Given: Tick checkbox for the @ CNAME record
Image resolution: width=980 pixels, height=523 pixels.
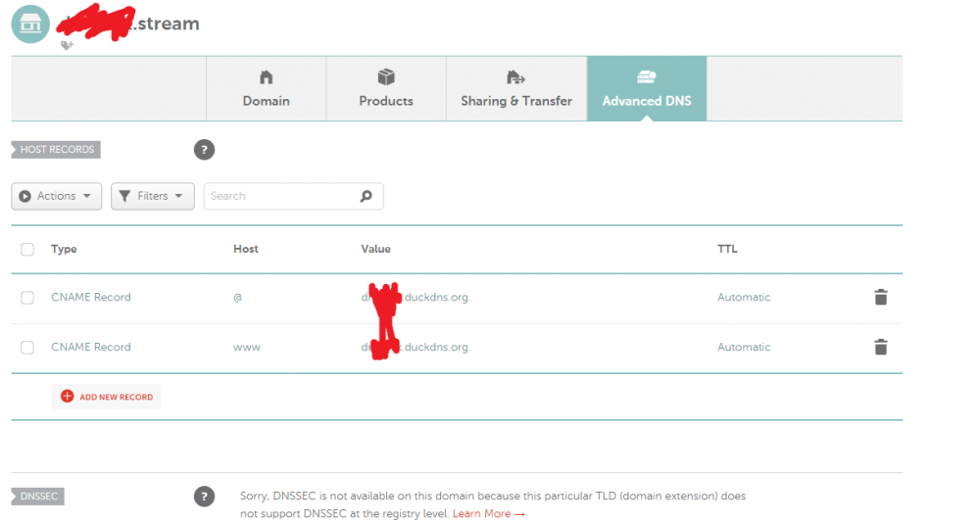Looking at the screenshot, I should pos(27,298).
